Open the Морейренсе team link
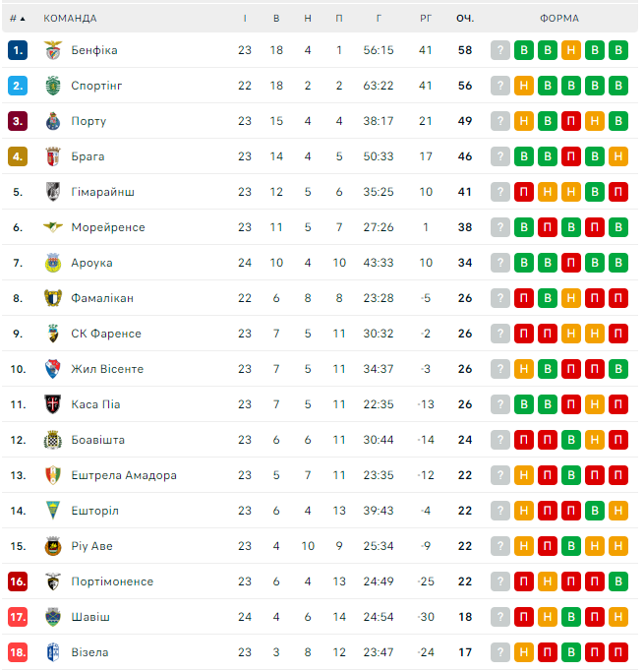The image size is (644, 672). 108,227
